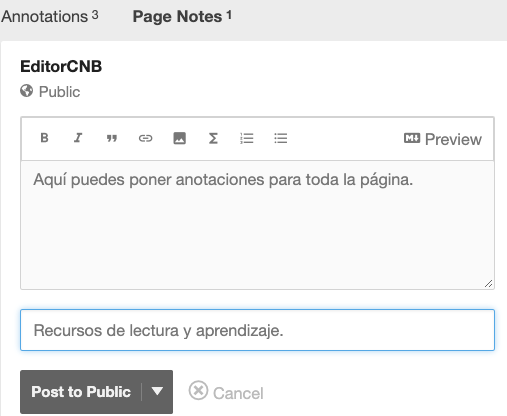The image size is (507, 416).
Task: Apply bold formatting to the note
Action: [44, 138]
